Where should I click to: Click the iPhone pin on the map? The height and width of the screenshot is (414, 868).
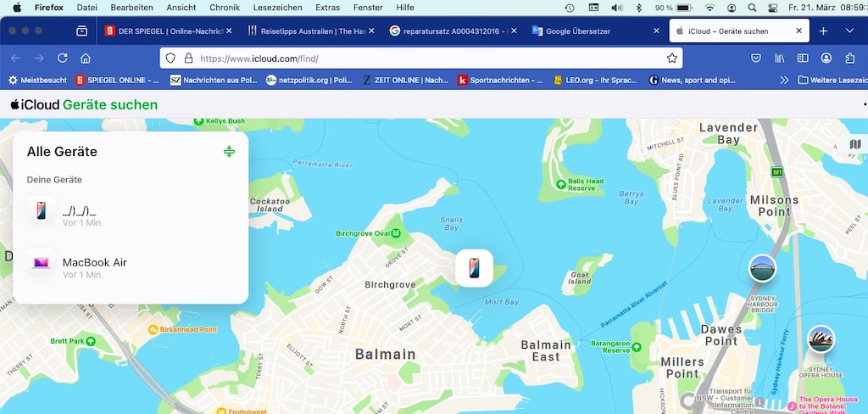[474, 268]
